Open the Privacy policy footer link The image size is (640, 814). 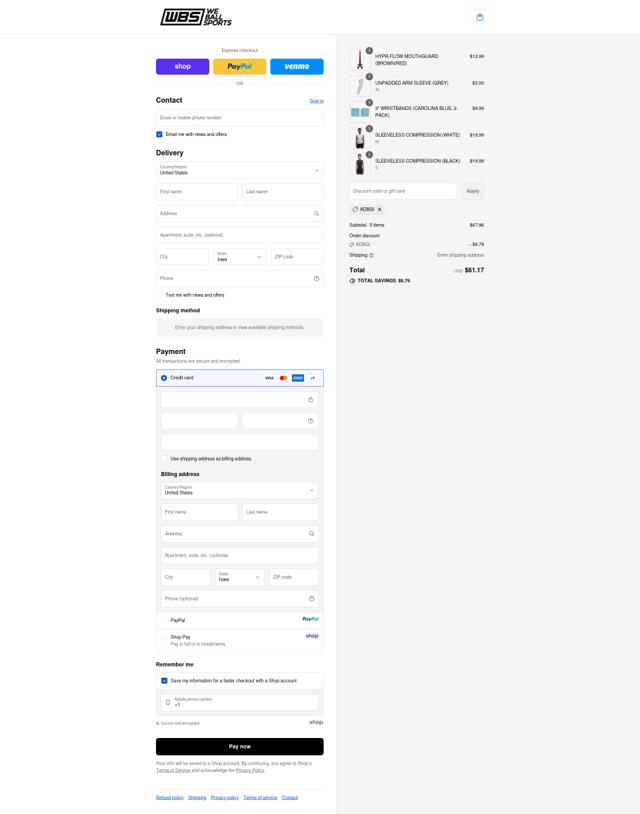tap(225, 798)
